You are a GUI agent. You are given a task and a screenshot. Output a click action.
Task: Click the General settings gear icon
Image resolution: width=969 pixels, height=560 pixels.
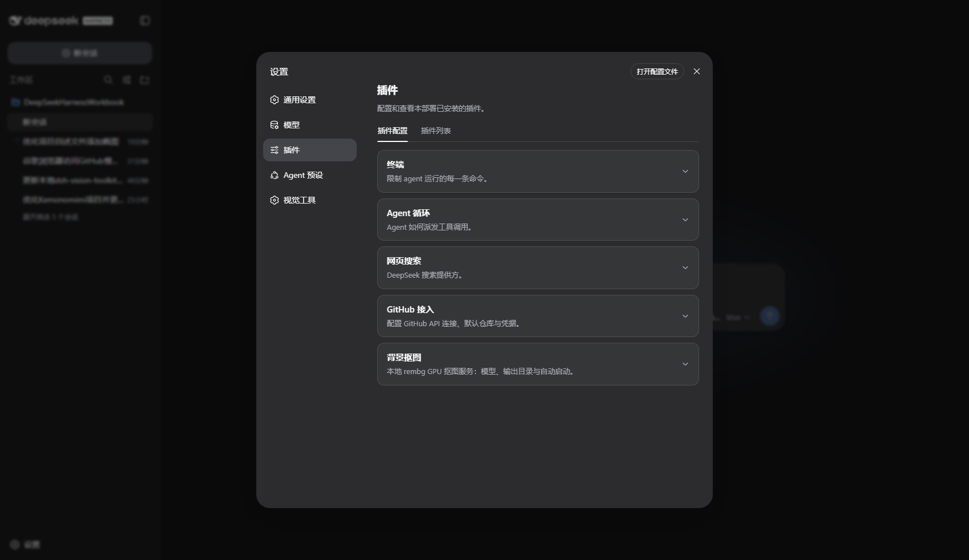point(274,100)
